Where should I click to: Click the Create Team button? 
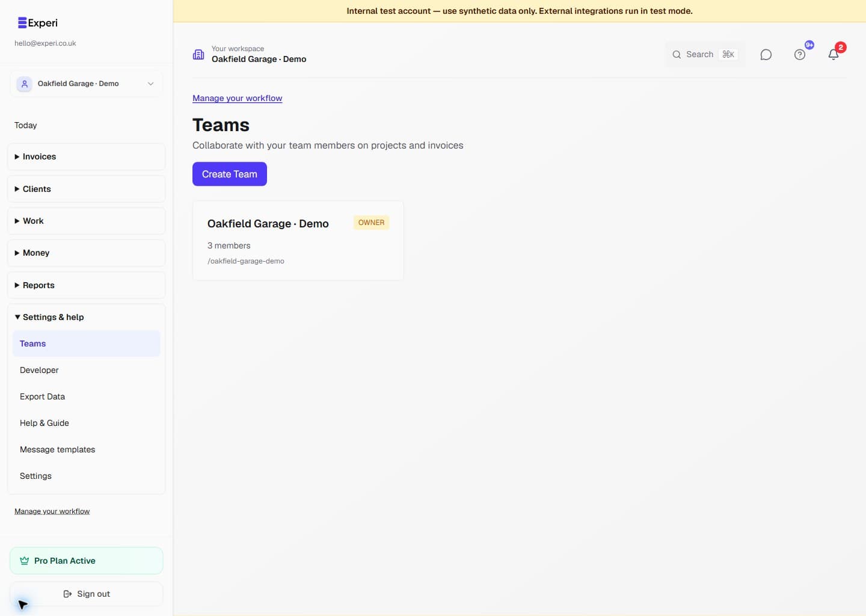[x=230, y=174]
